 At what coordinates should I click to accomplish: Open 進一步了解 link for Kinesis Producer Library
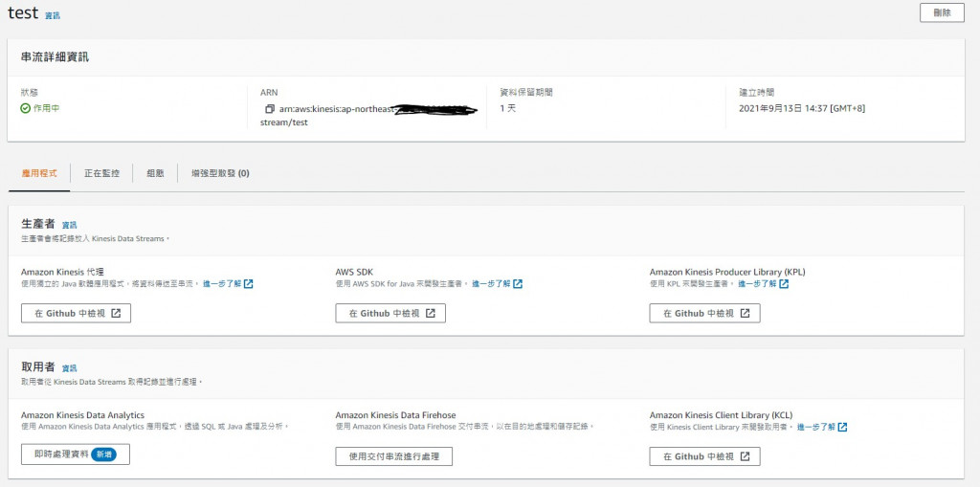[x=758, y=284]
